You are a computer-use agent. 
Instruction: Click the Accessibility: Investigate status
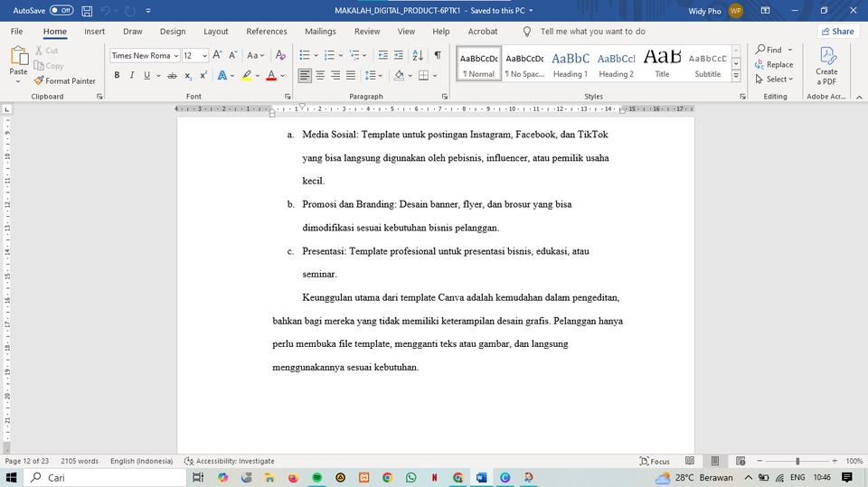(229, 461)
